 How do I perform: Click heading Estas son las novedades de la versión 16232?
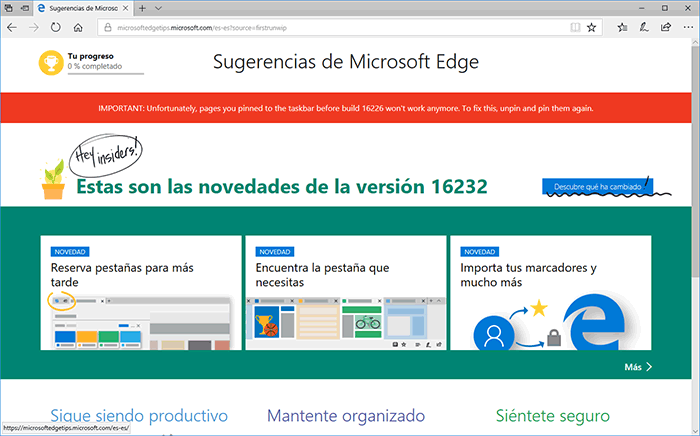(x=282, y=187)
